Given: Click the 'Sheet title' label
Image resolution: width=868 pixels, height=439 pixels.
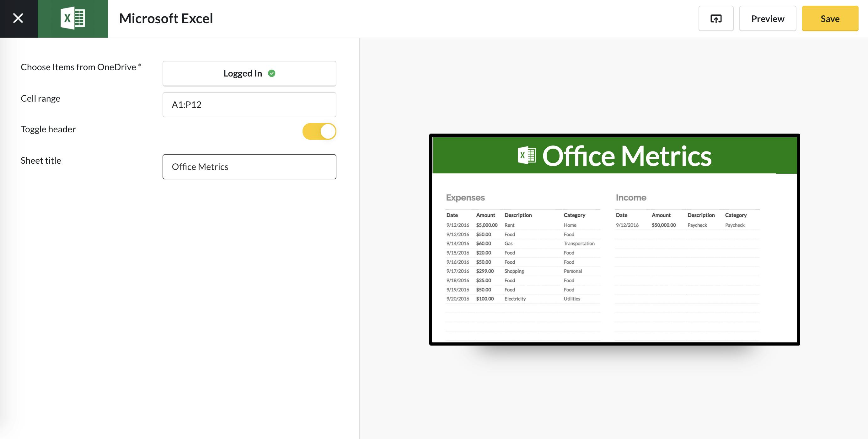Looking at the screenshot, I should (41, 160).
